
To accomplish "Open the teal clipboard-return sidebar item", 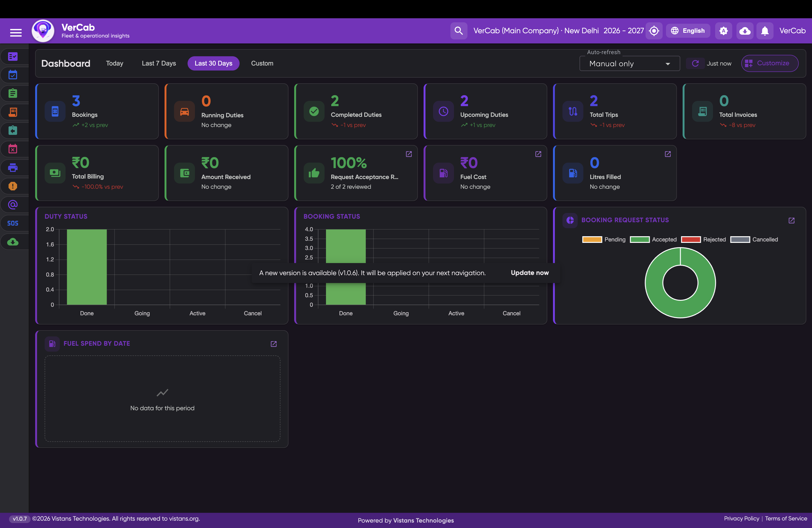I will point(13,130).
